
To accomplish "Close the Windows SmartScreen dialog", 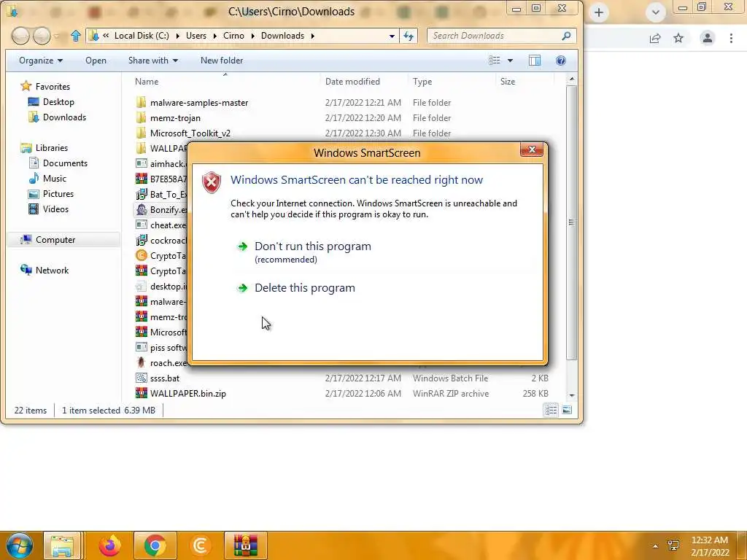I will click(532, 150).
